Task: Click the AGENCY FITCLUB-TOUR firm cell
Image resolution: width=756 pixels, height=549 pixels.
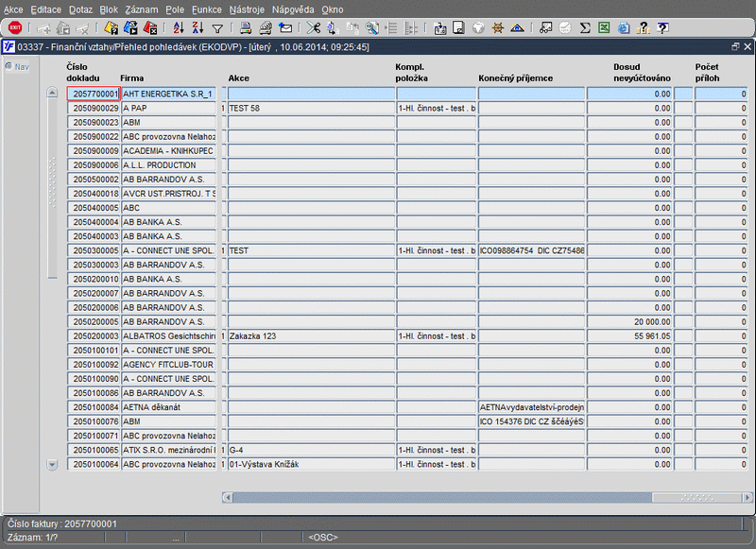Action: click(x=168, y=365)
